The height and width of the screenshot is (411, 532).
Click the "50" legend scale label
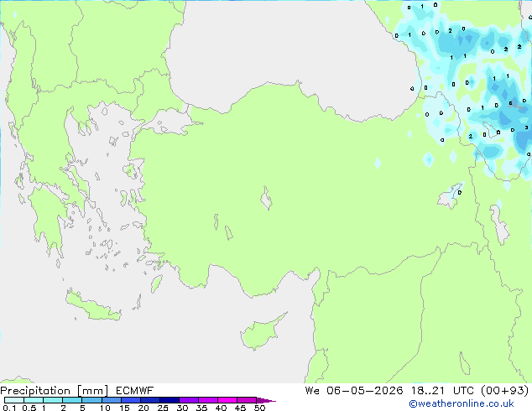259,408
